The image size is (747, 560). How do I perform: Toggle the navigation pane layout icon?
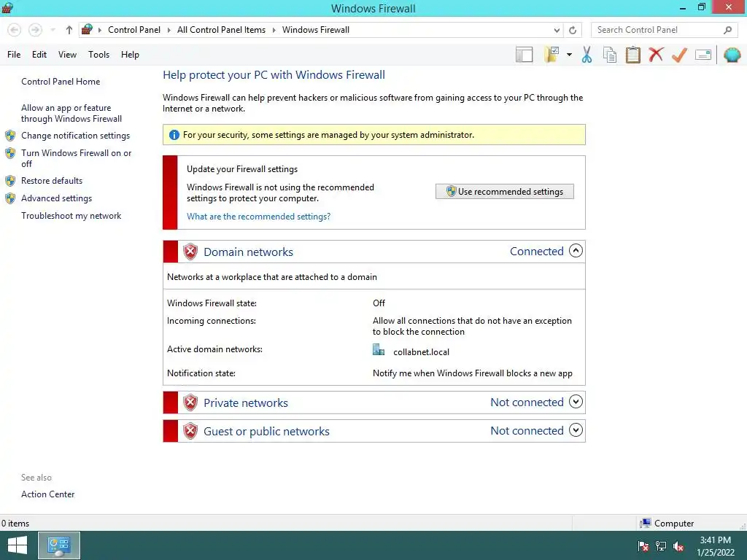point(524,55)
